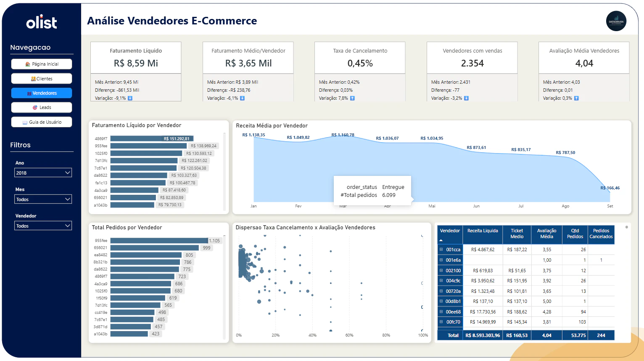Click Avaliação Média variation up arrow icon
Screen dimensions: 644x361
click(576, 98)
